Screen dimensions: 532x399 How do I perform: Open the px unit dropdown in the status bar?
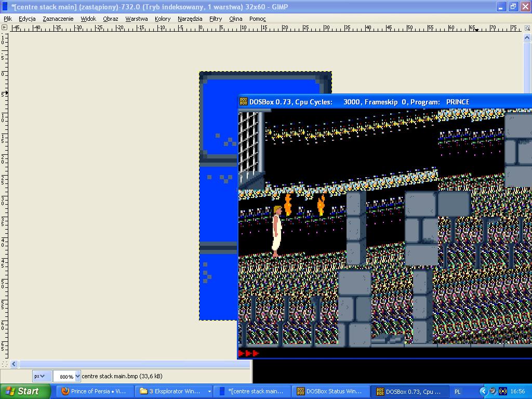pos(42,376)
